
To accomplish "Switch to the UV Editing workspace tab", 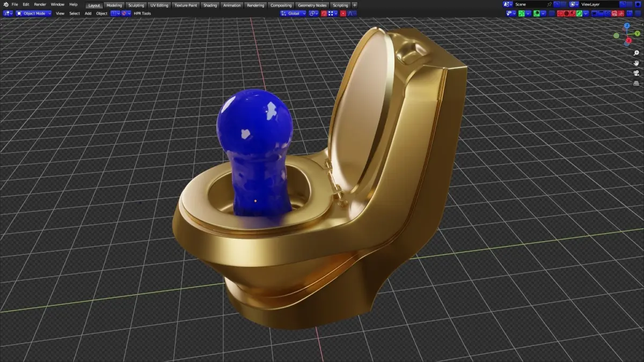I will 159,5.
